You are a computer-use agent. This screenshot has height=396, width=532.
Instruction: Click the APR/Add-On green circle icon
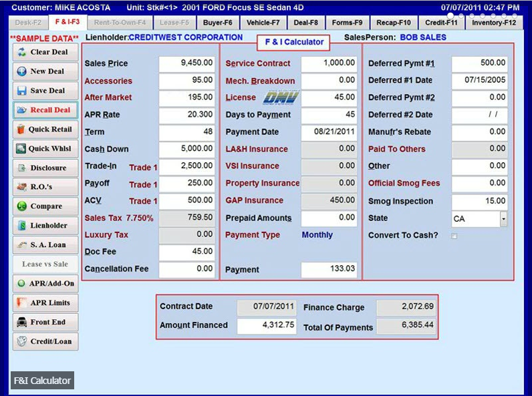tap(21, 283)
